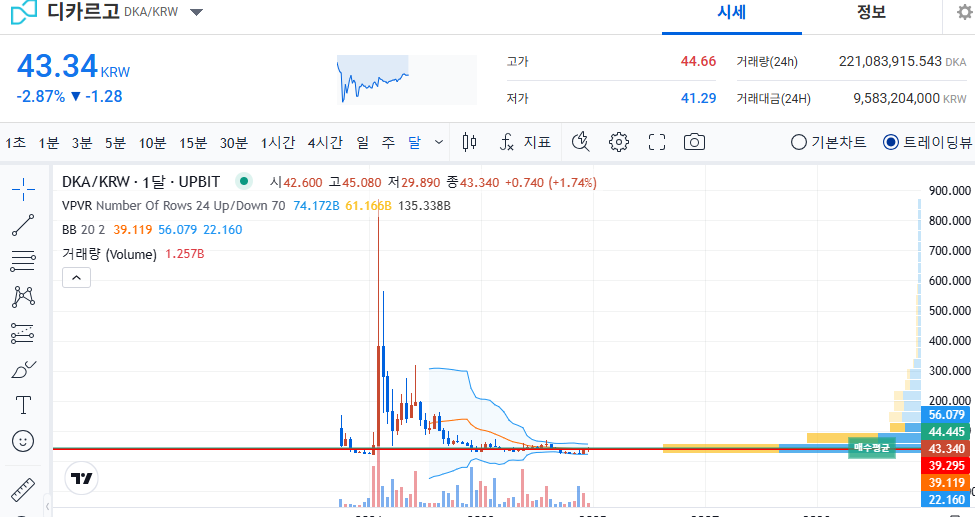
Task: Open the Fibonacci retracement lines tool
Action: click(23, 261)
